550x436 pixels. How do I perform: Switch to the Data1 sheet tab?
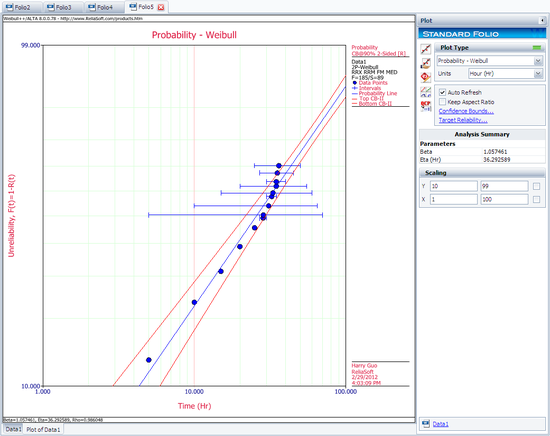point(13,429)
